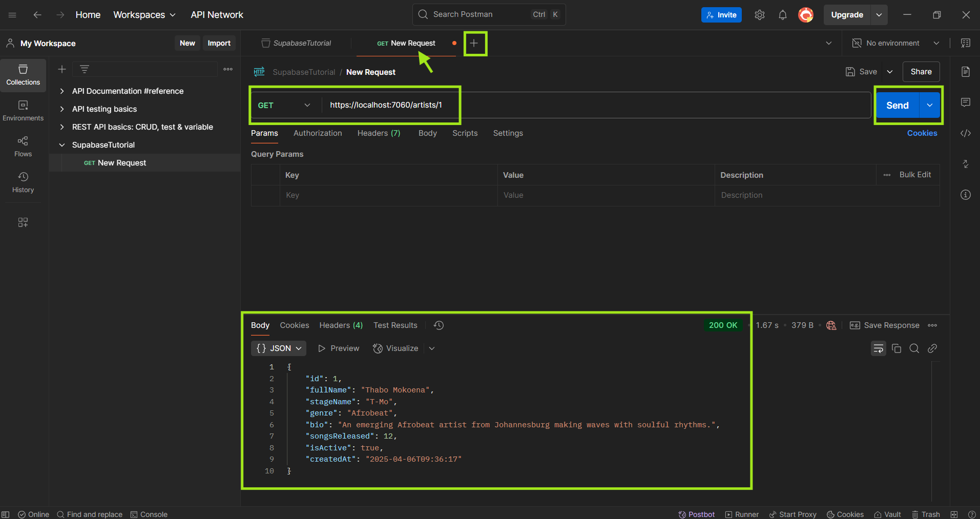Open the No environment selector
The image size is (980, 519).
tap(895, 43)
